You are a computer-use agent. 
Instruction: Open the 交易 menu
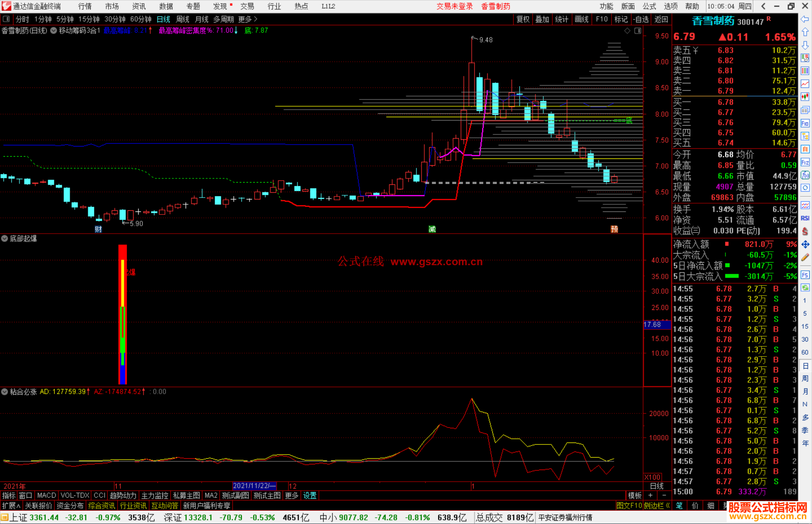pos(247,6)
